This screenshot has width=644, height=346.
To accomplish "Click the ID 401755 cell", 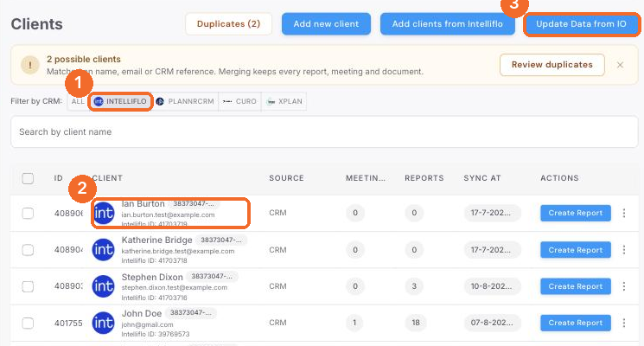I will pos(68,323).
